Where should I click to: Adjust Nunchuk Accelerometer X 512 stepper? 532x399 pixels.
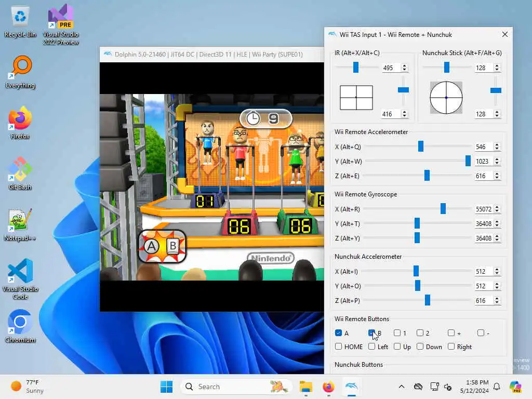point(497,271)
